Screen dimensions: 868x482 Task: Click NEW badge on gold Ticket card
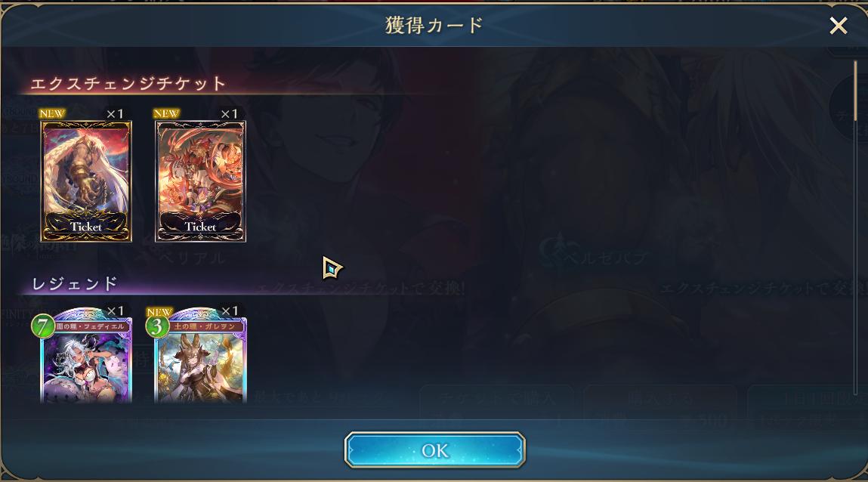pyautogui.click(x=53, y=113)
